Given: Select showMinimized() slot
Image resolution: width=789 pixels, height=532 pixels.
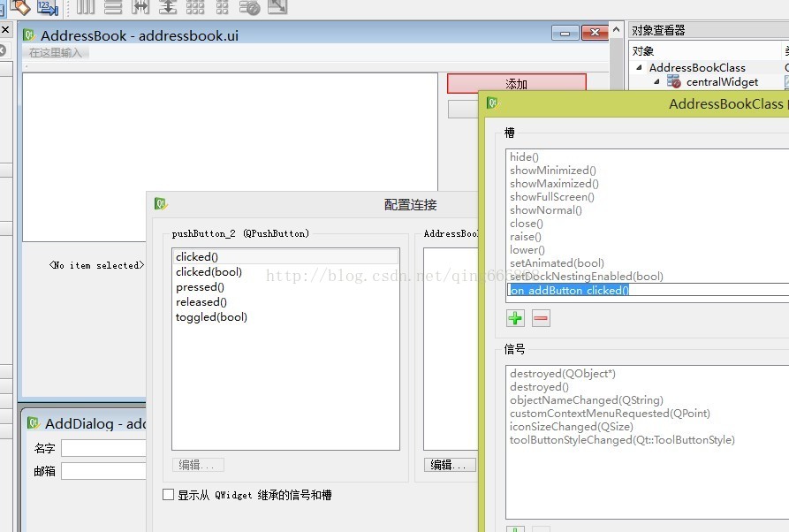Looking at the screenshot, I should pyautogui.click(x=552, y=171).
